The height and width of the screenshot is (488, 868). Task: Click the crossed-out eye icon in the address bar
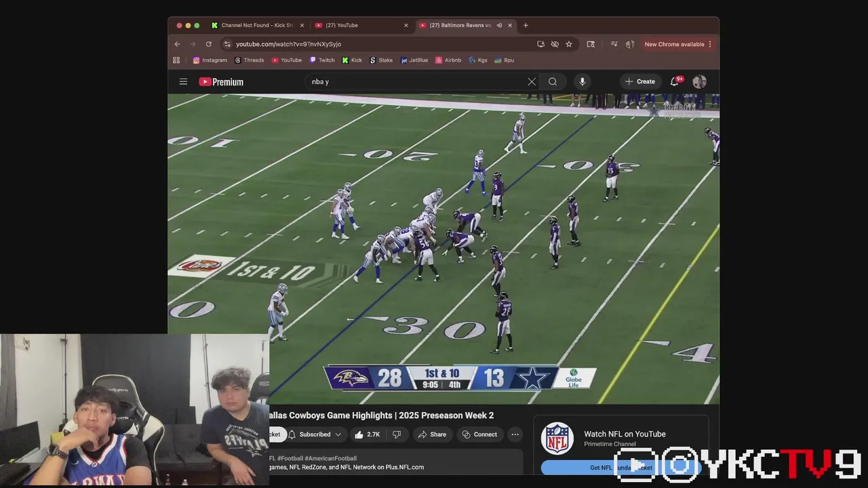tap(555, 44)
